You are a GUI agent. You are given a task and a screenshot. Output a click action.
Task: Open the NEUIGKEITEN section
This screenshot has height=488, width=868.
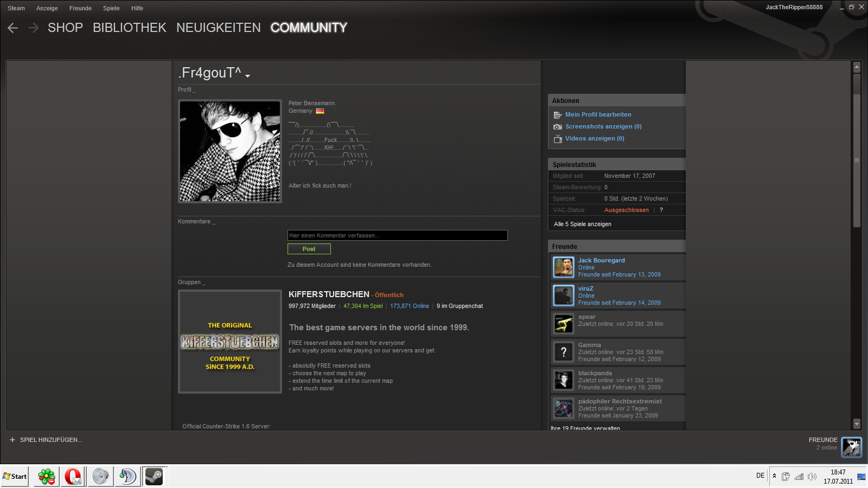[218, 28]
